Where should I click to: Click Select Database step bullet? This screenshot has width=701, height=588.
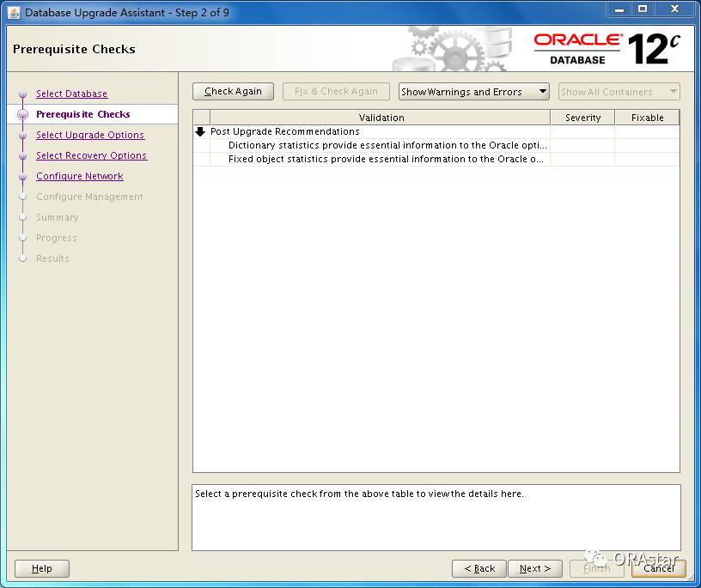tap(23, 94)
